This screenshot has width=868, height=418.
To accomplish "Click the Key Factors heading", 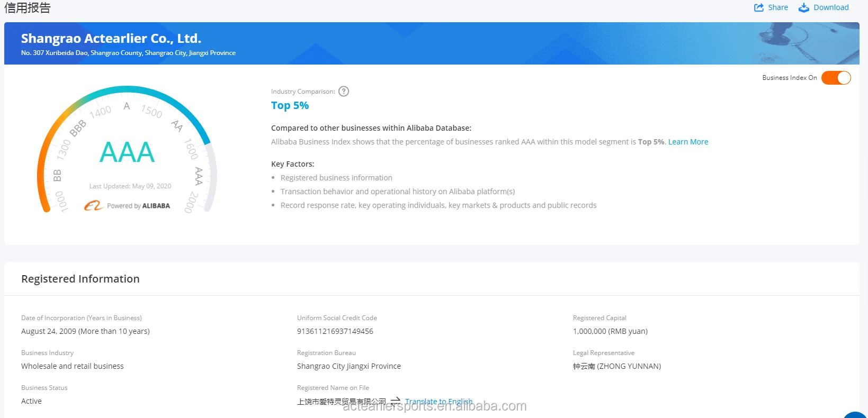I will [x=292, y=164].
